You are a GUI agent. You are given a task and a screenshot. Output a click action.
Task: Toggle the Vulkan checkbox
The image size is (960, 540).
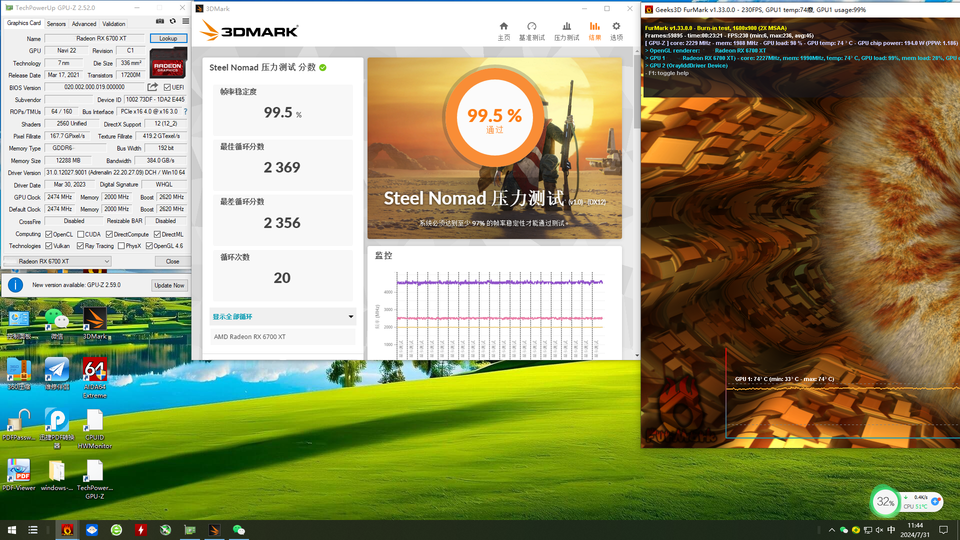tap(48, 246)
